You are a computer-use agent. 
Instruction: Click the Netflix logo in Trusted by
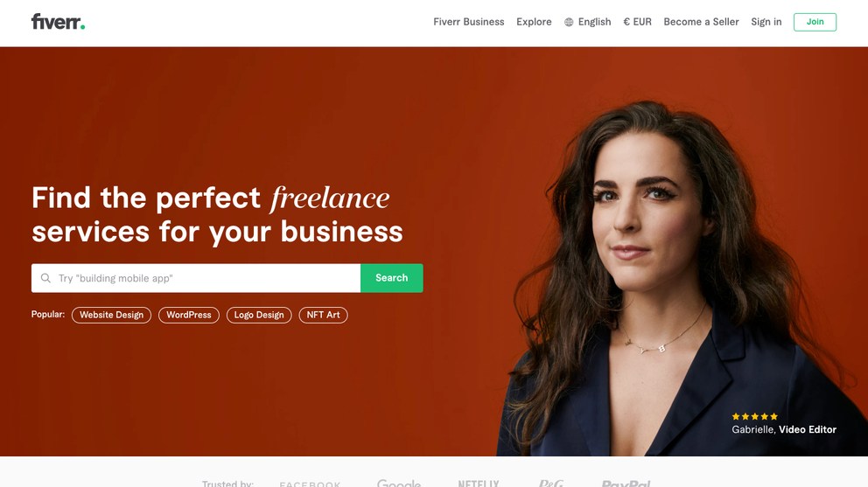pos(479,484)
